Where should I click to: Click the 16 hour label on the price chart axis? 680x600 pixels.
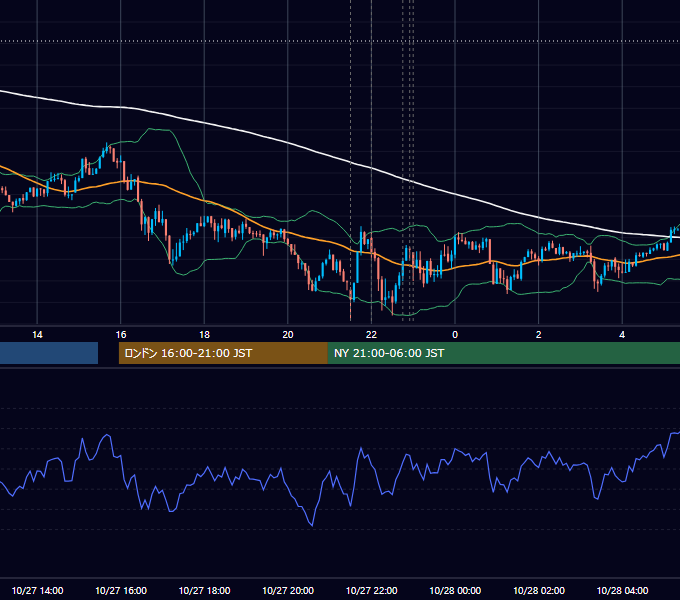click(x=121, y=335)
